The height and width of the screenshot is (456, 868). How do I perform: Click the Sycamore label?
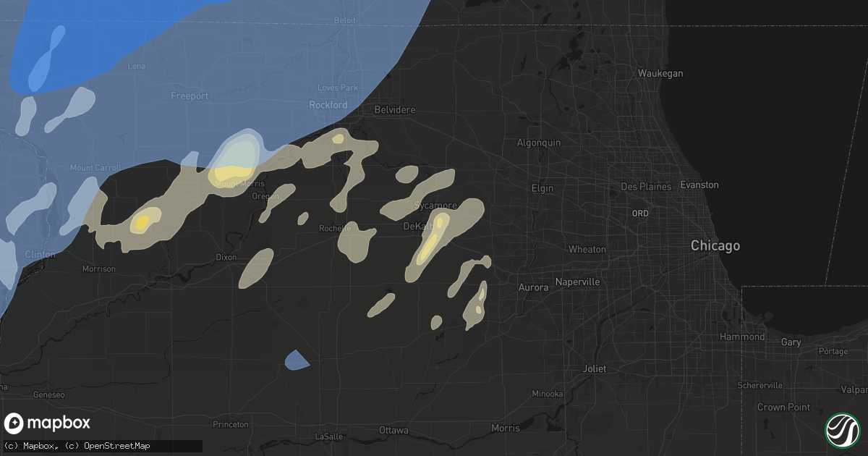tap(435, 206)
